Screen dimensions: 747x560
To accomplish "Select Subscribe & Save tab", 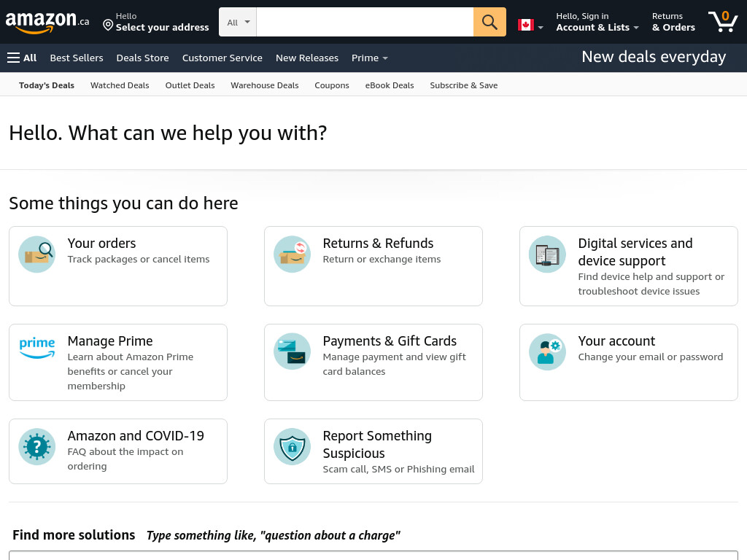I will tap(463, 85).
